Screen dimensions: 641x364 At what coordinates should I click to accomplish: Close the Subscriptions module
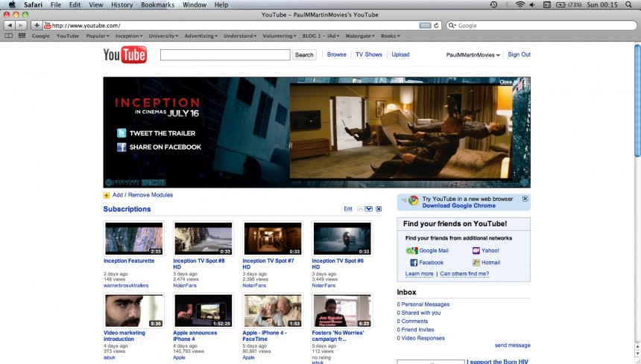click(x=379, y=209)
